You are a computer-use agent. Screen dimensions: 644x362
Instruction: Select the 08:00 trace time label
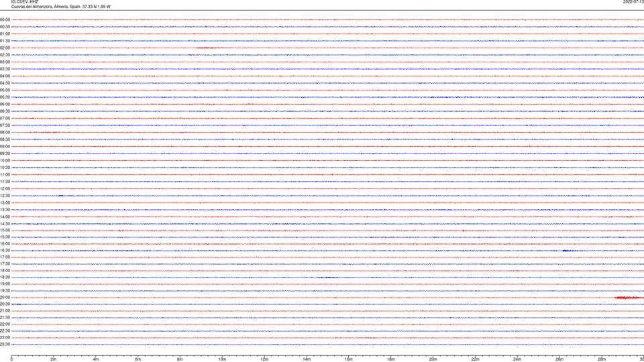pyautogui.click(x=5, y=132)
